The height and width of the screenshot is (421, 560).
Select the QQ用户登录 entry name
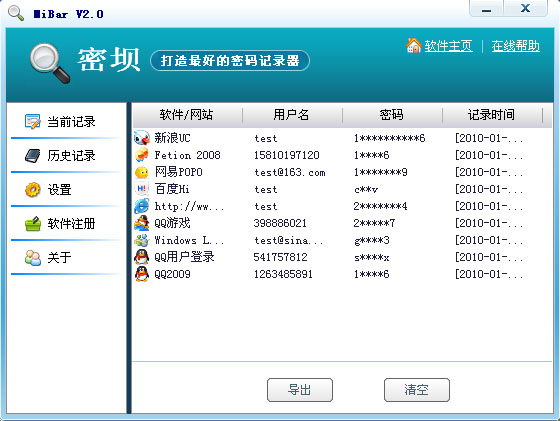point(184,257)
